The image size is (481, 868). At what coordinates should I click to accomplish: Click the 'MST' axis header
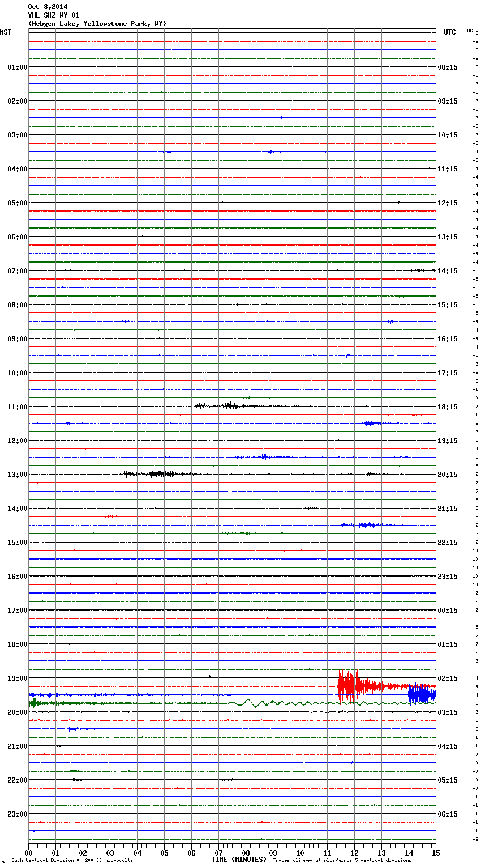click(x=6, y=32)
